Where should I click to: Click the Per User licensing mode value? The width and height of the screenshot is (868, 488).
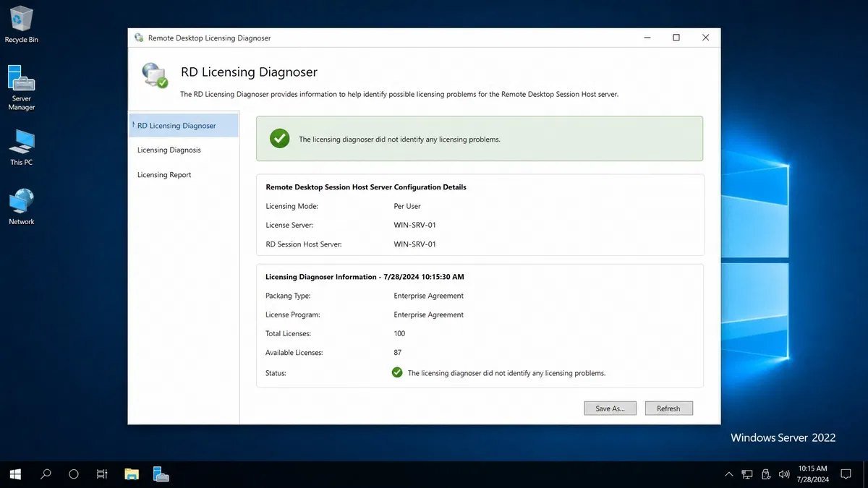click(407, 206)
